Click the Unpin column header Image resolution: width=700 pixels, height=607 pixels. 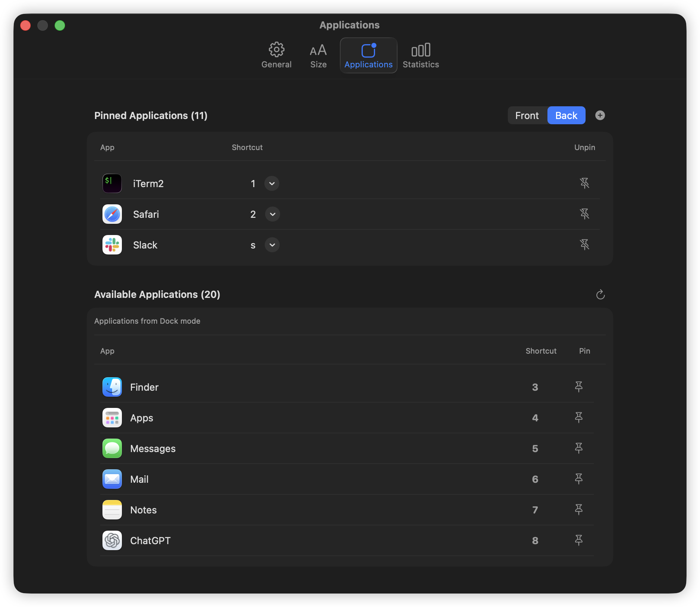[x=584, y=147]
